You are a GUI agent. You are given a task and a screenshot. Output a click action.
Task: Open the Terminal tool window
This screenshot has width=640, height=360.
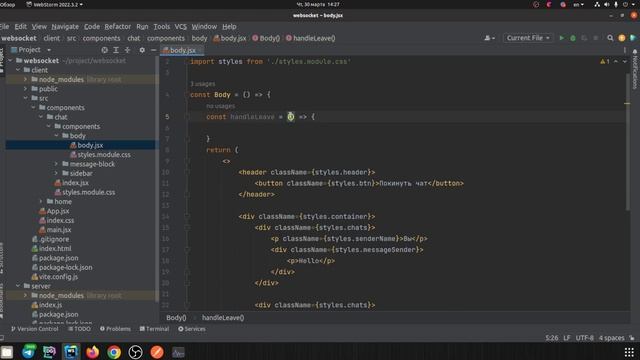click(x=154, y=329)
